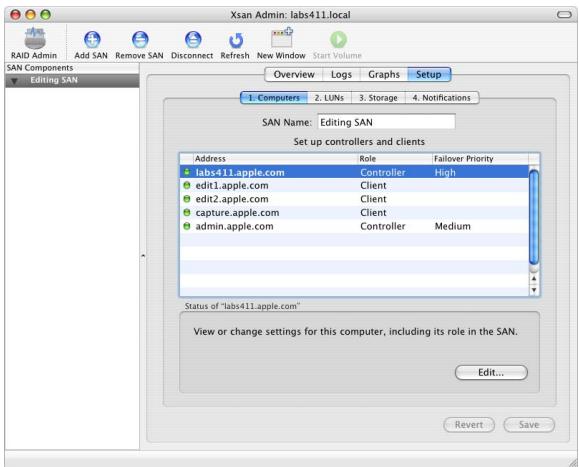Open the 3. Storage setup step
The width and height of the screenshot is (579, 467).
[378, 98]
